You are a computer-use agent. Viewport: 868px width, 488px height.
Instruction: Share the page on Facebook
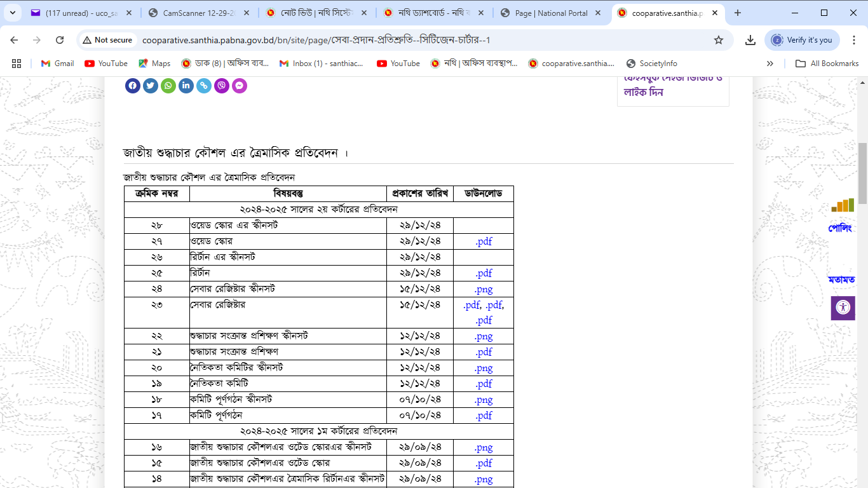(133, 86)
